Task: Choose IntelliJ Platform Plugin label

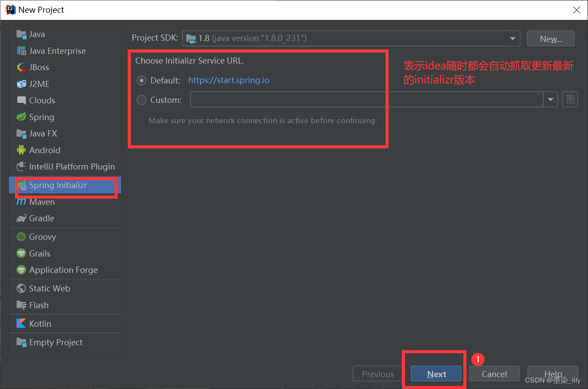Action: coord(72,167)
